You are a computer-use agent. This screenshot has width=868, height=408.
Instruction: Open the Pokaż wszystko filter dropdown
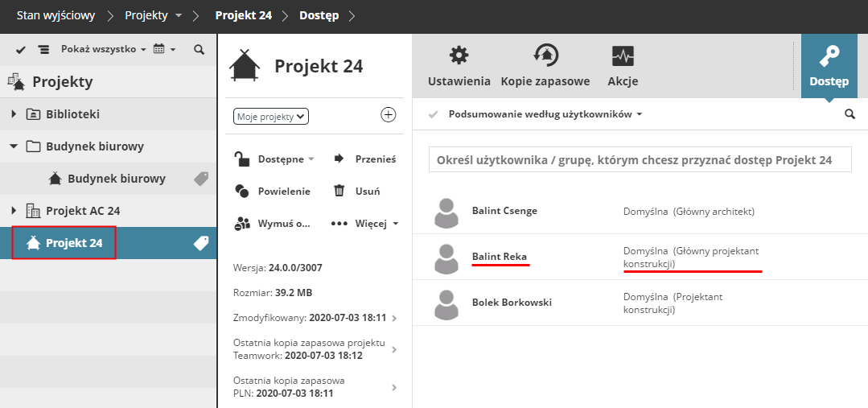point(104,49)
